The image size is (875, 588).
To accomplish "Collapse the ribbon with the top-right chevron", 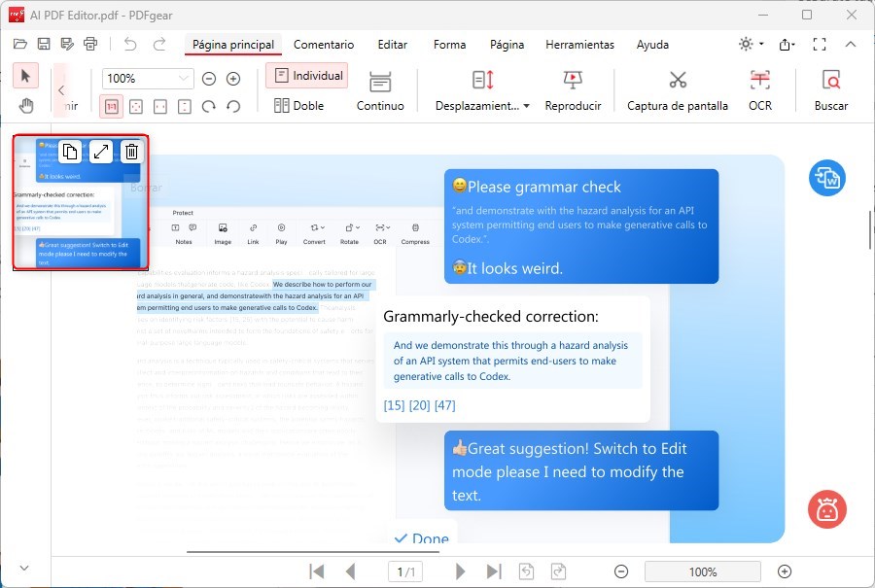I will pos(851,45).
